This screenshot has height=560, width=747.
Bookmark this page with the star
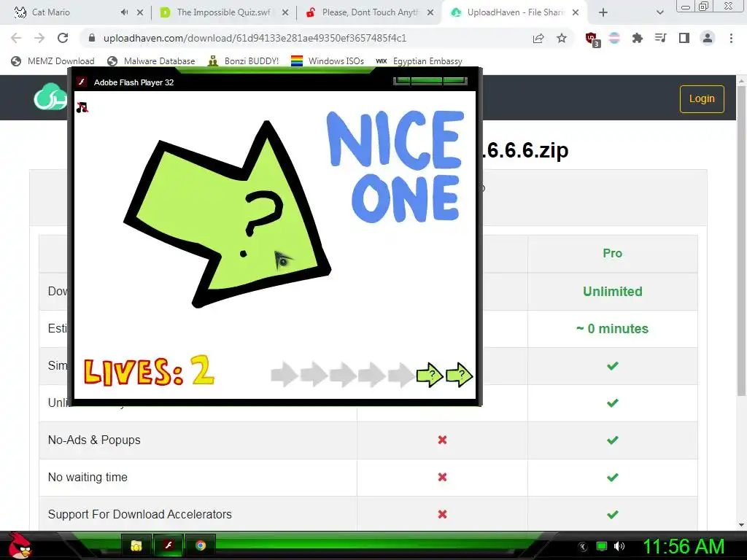click(x=562, y=38)
